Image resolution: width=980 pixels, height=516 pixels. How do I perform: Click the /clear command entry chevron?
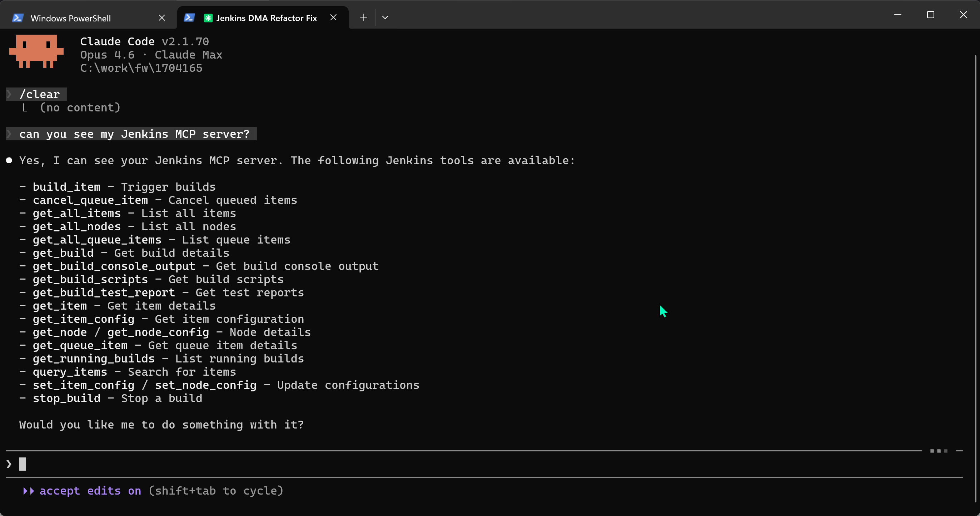pyautogui.click(x=9, y=94)
